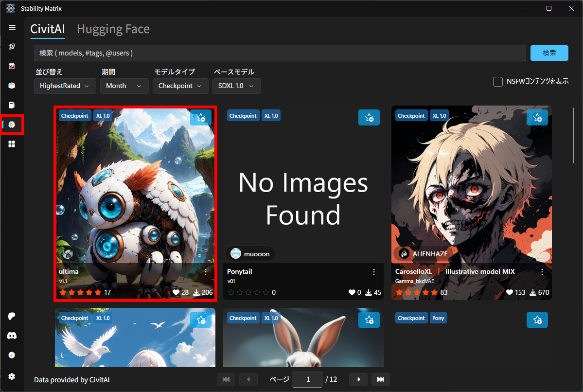Screen dimensions: 583x392
Task: Open the Packages cube icon
Action: tap(12, 86)
